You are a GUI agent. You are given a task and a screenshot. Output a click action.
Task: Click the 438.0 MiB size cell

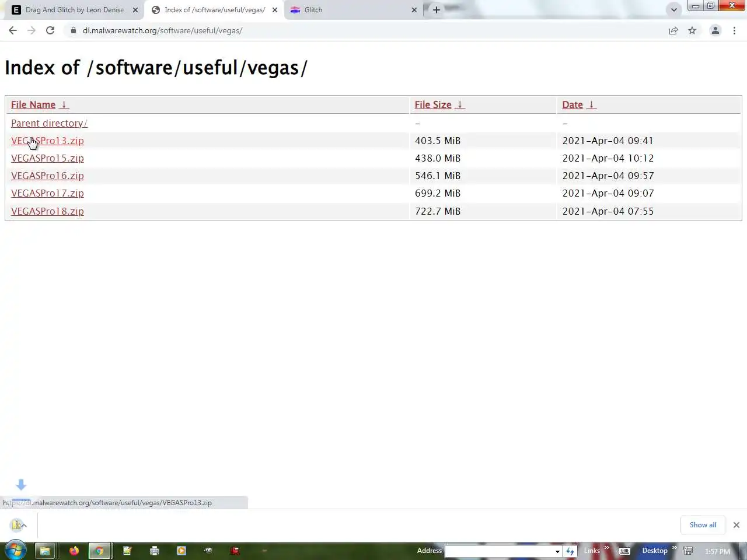438,158
